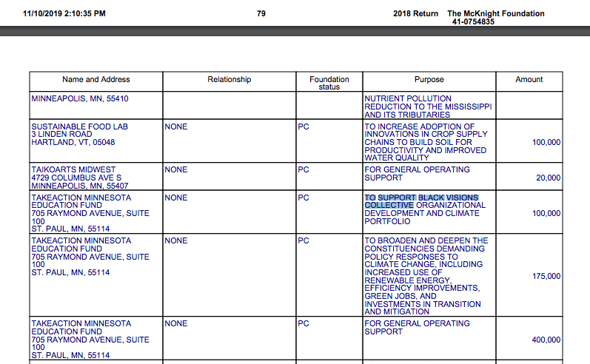Click 100,000 amount in Black Visions row

(546, 213)
